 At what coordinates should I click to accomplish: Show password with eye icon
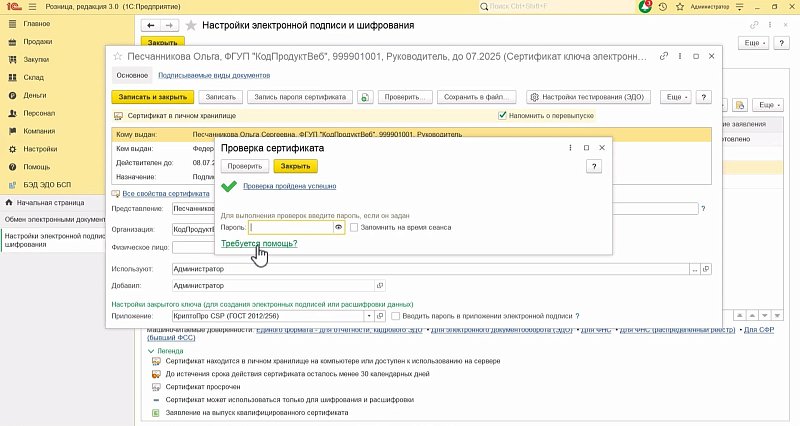338,228
